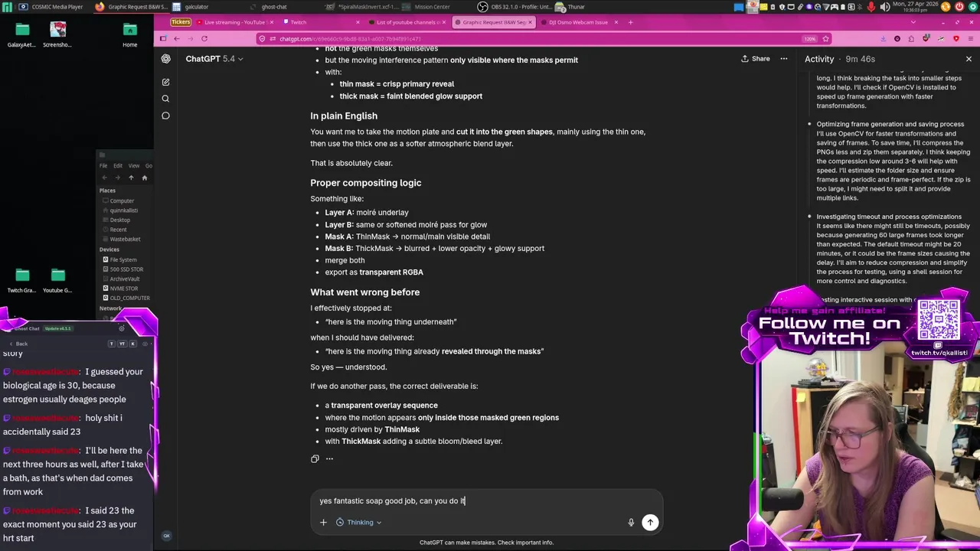Click the Twitch QR code overlay

coord(939,320)
